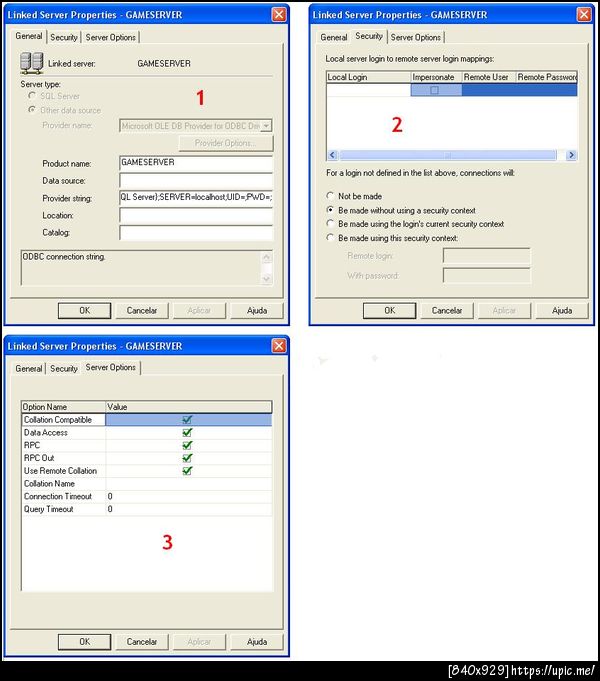Click the linked server icon in General dialog
This screenshot has width=600, height=681.
pyautogui.click(x=32, y=63)
